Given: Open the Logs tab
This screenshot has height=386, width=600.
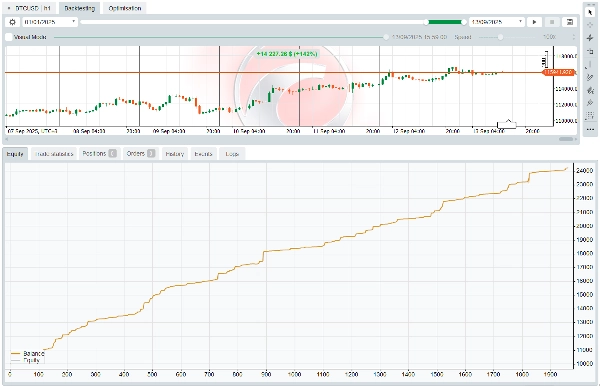Looking at the screenshot, I should [232, 154].
